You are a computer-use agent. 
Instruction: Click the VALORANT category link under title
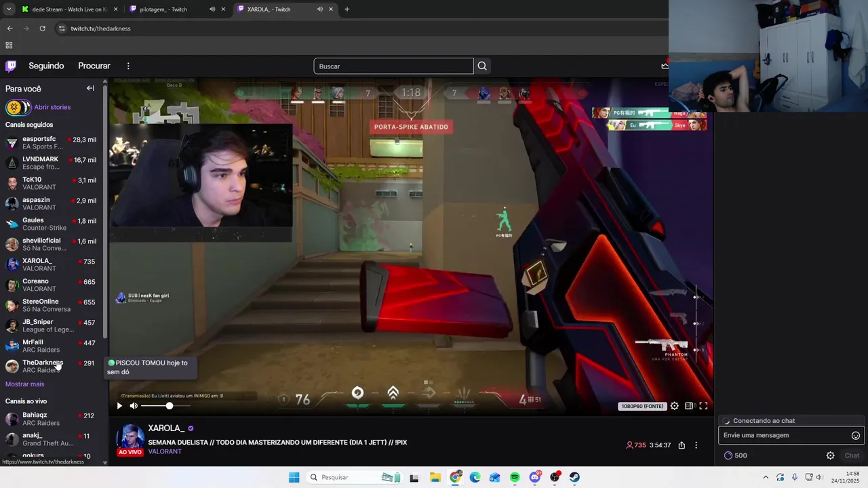165,452
